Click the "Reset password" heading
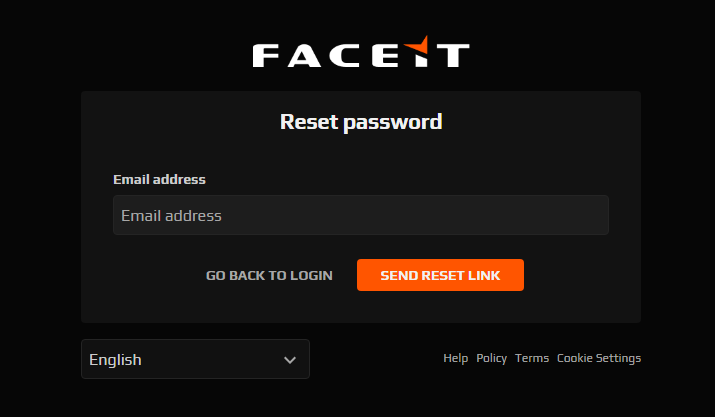The width and height of the screenshot is (715, 417). pyautogui.click(x=361, y=122)
